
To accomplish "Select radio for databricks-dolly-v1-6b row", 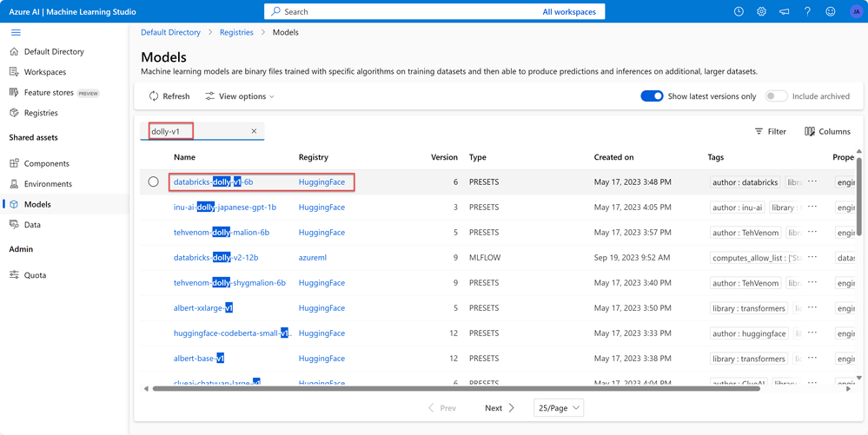I will 154,181.
